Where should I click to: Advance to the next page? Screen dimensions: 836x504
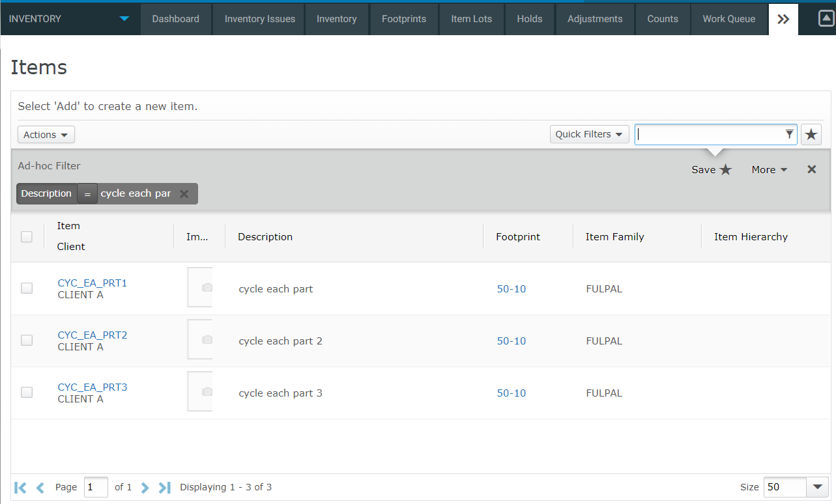coord(145,487)
